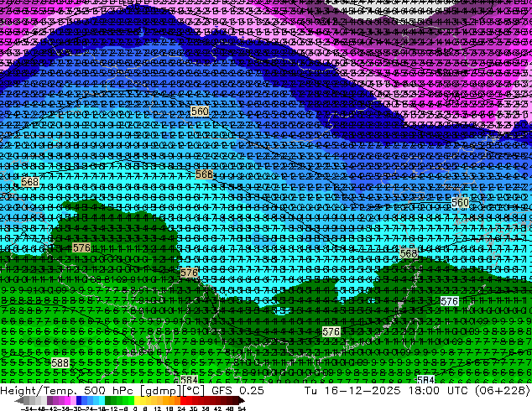The image size is (532, 411).
Task: Click the '(06+228)' forecast run text
Action: pos(503,391)
